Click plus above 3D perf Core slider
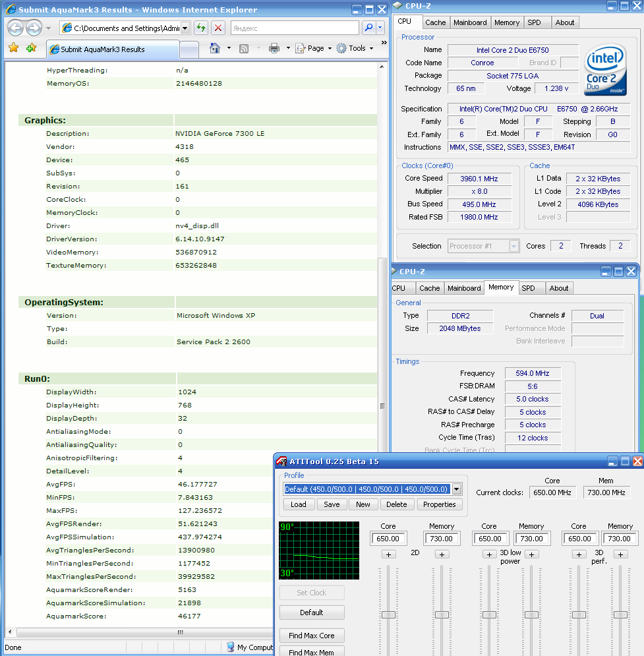The width and height of the screenshot is (644, 656). [x=579, y=554]
